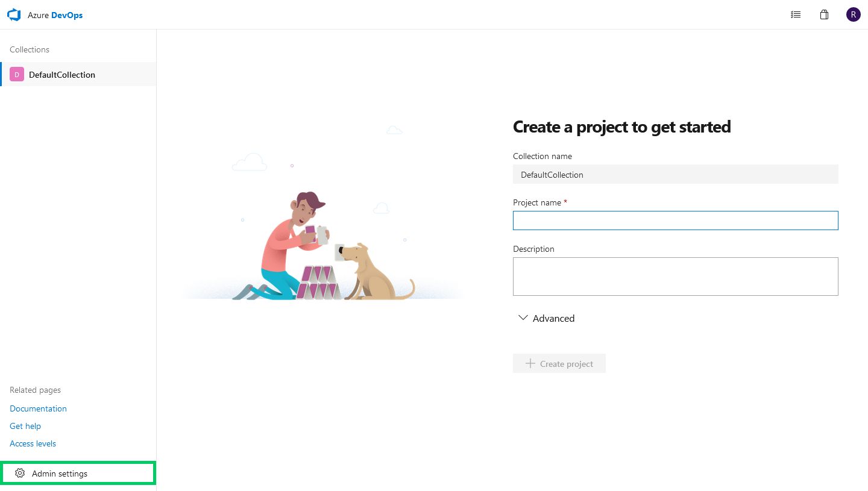Click the Create project button

coord(559,363)
